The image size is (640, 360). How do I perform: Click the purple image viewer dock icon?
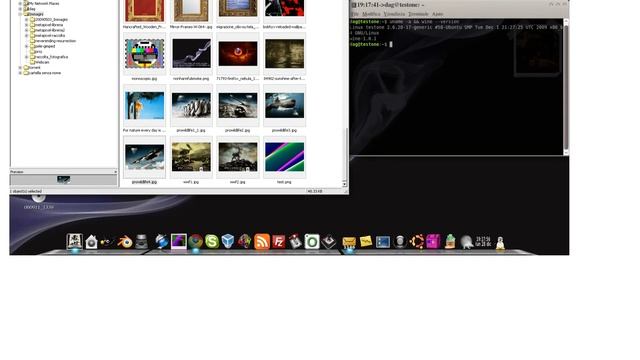179,242
